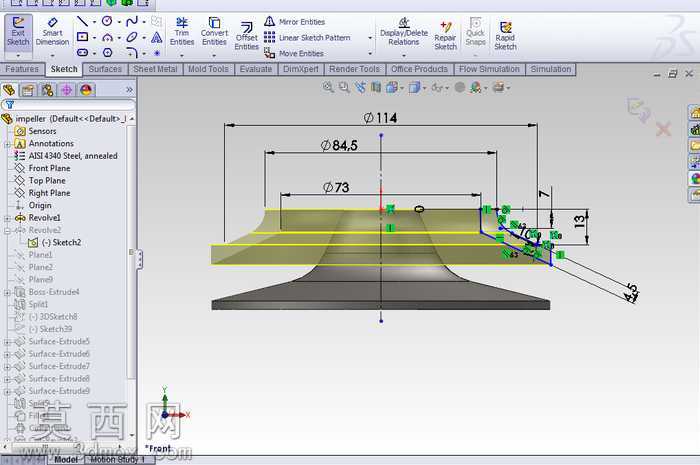Viewport: 700px width, 465px height.
Task: Open the Display Style dropdown in view toolbar
Action: click(x=425, y=88)
